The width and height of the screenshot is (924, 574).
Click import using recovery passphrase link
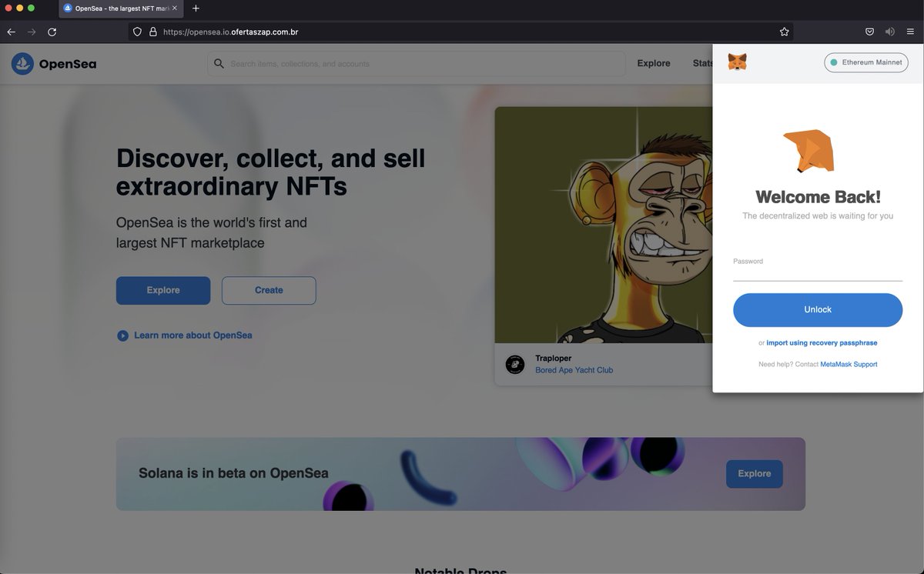(x=822, y=343)
